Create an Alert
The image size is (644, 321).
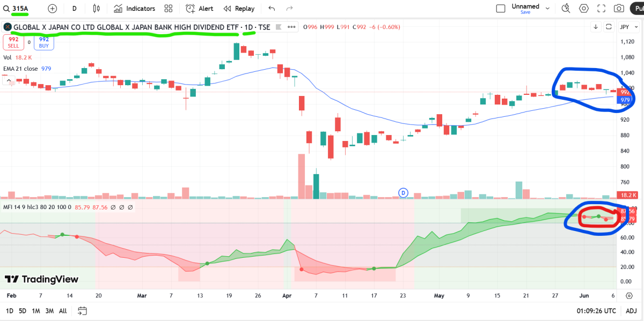point(200,9)
